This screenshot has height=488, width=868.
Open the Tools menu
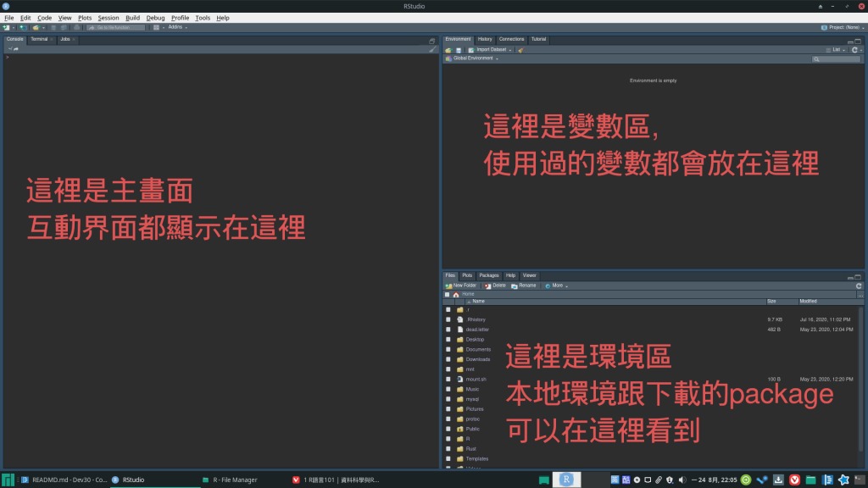pyautogui.click(x=203, y=18)
